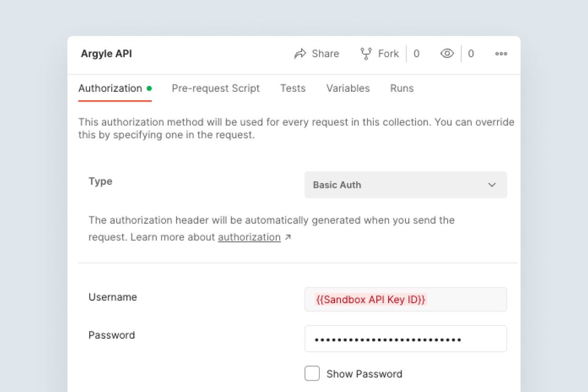Click the external link arrow icon
Screen dimensions: 588x392
pyautogui.click(x=288, y=237)
